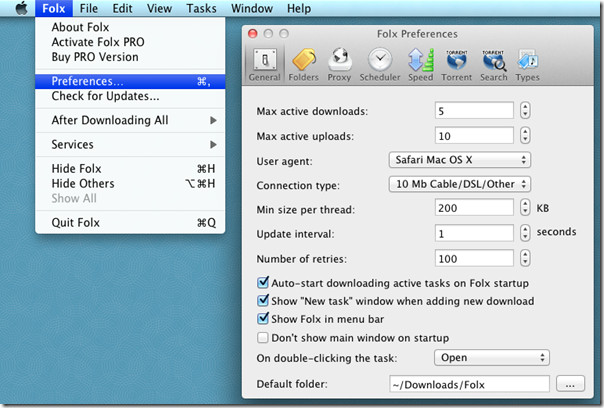Click the Default folder path field

coord(469,384)
